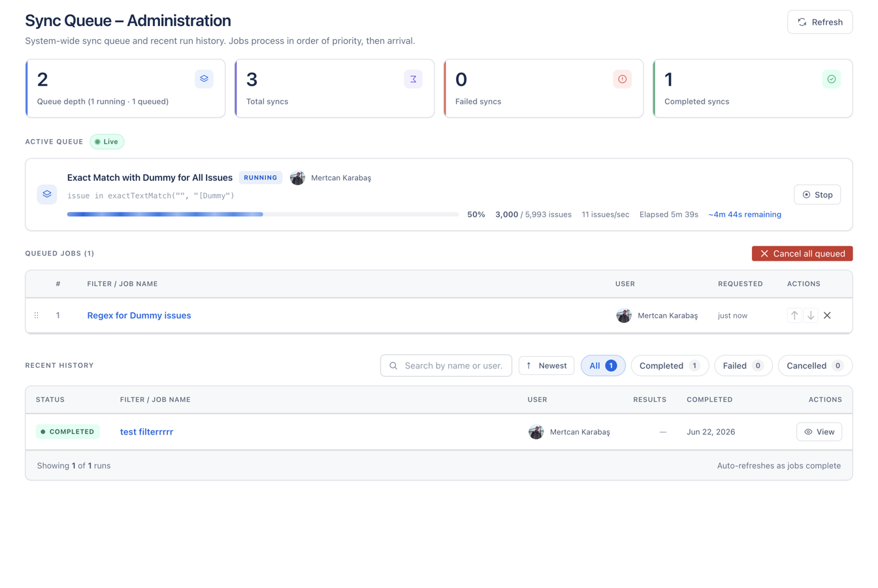The height and width of the screenshot is (588, 878).
Task: Move Regex for Dummy issues job down
Action: click(811, 316)
